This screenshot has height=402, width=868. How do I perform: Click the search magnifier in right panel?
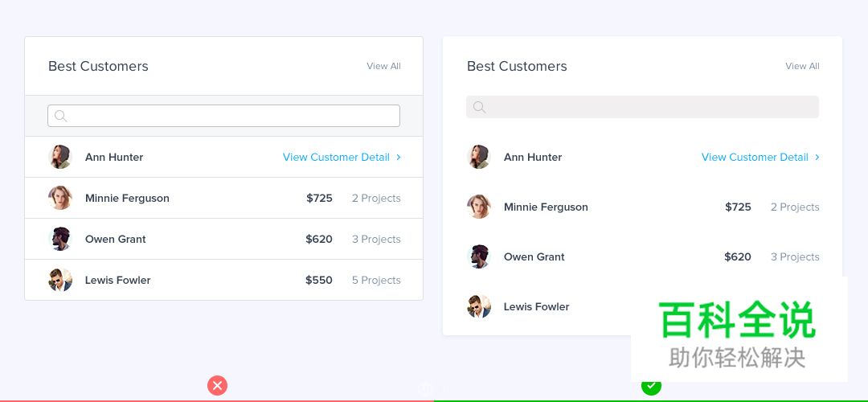[479, 107]
